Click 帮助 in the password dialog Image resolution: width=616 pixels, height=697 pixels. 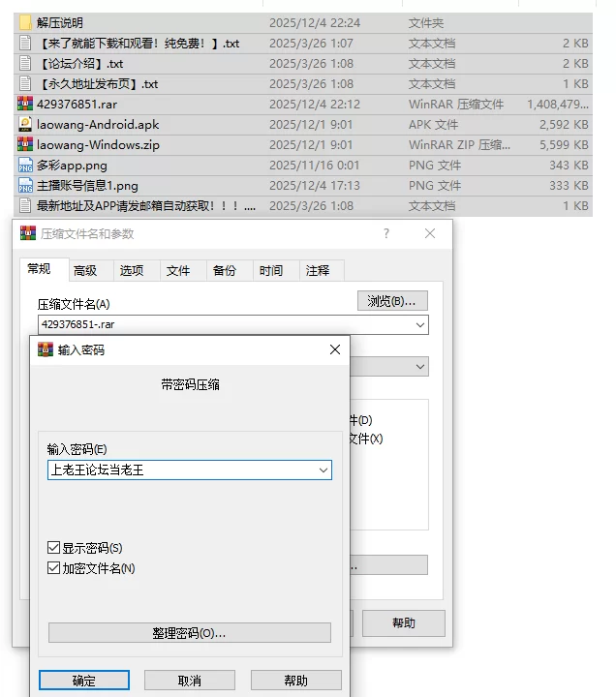pos(295,681)
